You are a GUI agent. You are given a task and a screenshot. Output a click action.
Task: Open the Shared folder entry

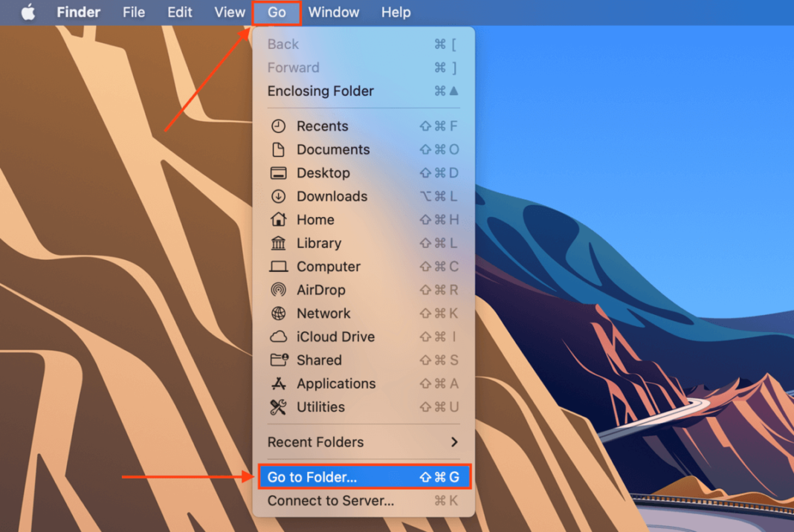click(x=320, y=360)
